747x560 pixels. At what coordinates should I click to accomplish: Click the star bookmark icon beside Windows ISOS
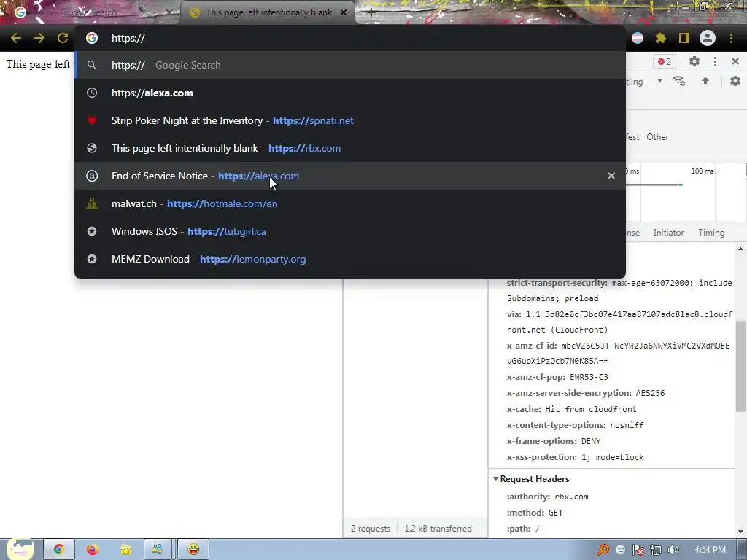[91, 231]
